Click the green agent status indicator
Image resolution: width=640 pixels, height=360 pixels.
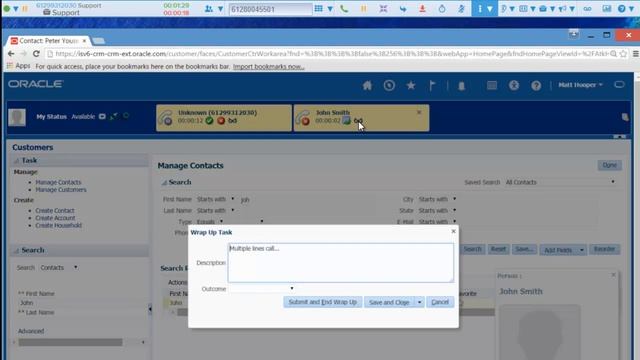coord(7,8)
